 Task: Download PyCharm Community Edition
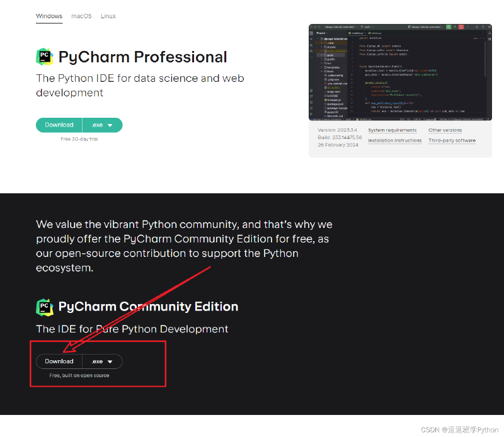[x=59, y=361]
